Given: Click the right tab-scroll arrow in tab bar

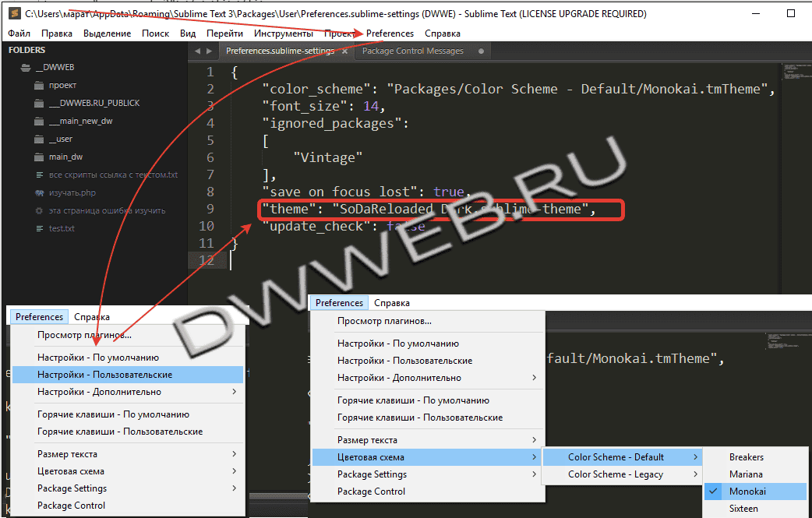Looking at the screenshot, I should (x=209, y=51).
